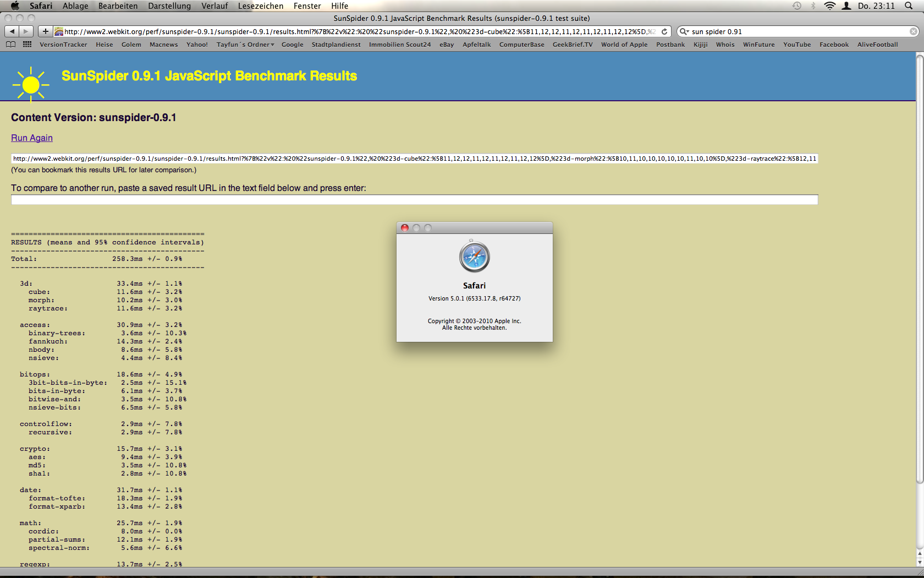Open the Bearbeiten menu

118,6
